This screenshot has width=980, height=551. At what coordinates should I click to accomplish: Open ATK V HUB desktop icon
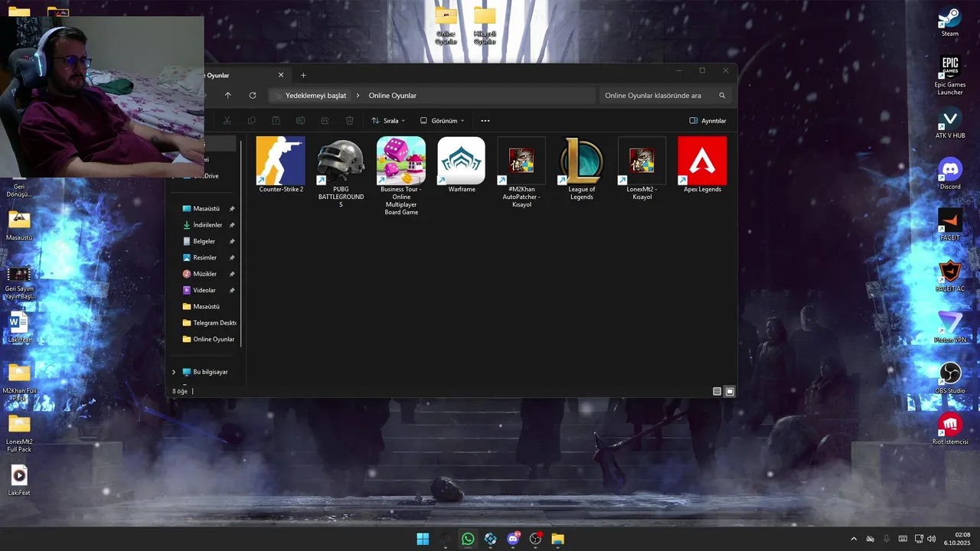click(949, 124)
